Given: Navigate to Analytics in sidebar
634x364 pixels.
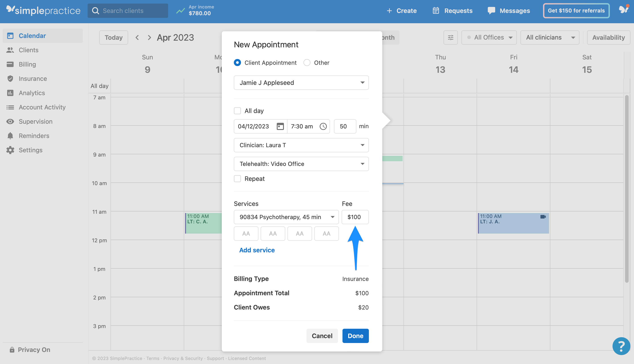Looking at the screenshot, I should pyautogui.click(x=32, y=93).
